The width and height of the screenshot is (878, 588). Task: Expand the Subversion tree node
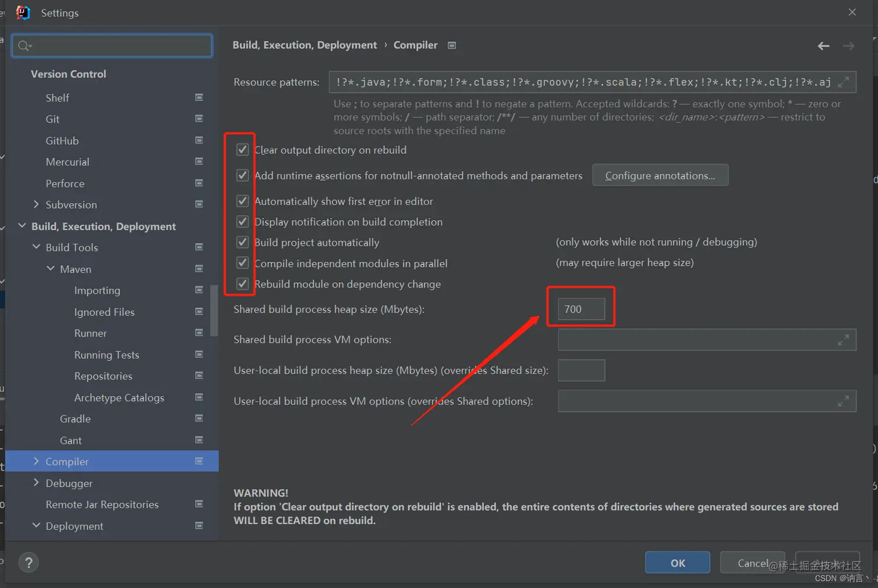coord(36,204)
